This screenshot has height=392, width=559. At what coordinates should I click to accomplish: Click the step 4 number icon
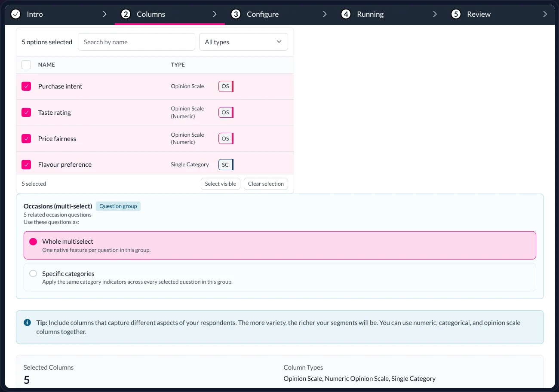tap(346, 14)
